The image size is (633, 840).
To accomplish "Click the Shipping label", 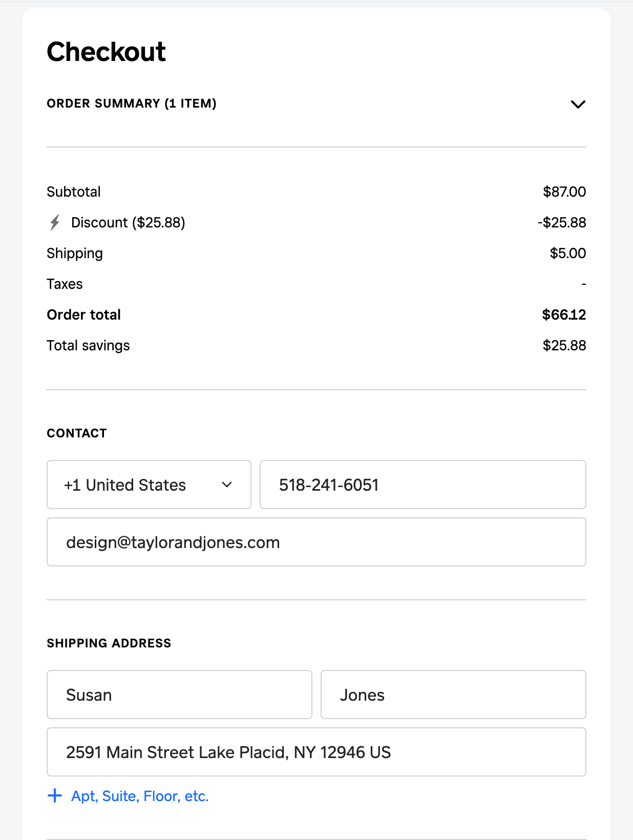I will (x=75, y=254).
